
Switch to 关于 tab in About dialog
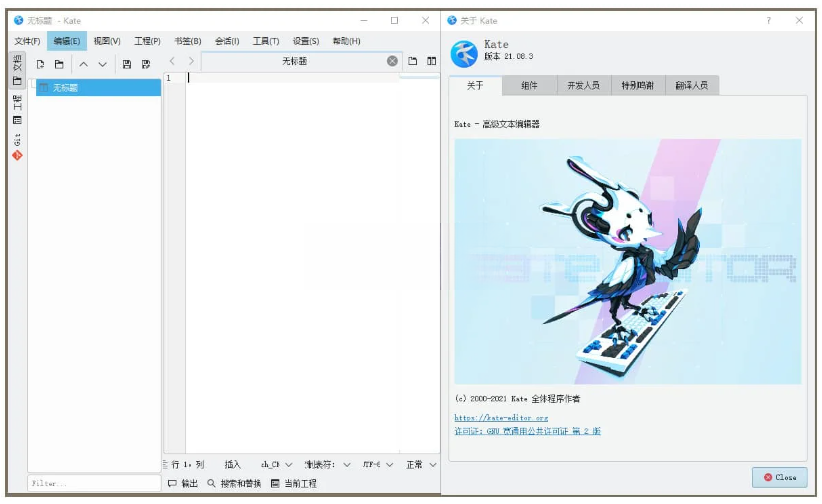(475, 85)
